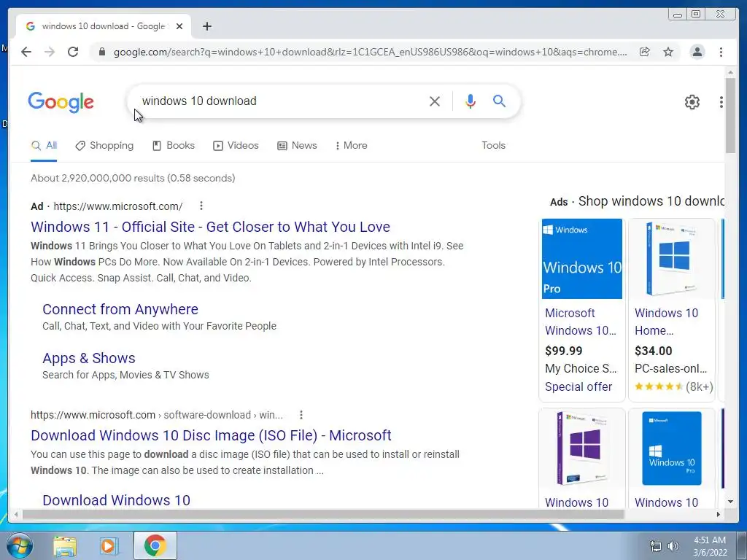Launch Windows Explorer from taskbar
This screenshot has width=747, height=560.
[65, 546]
